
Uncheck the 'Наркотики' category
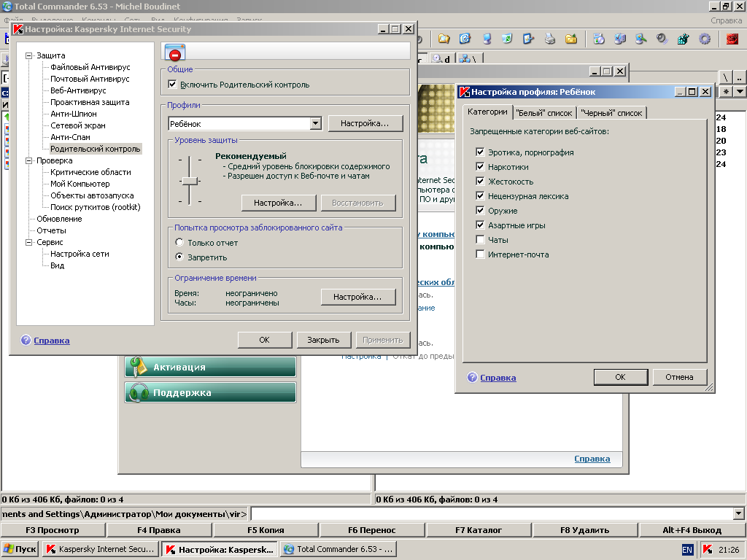point(480,167)
